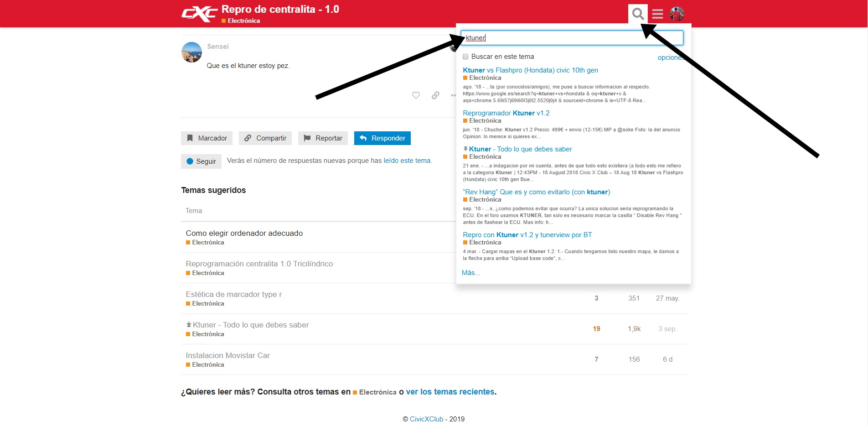Click activity date '3 sep.'

668,329
